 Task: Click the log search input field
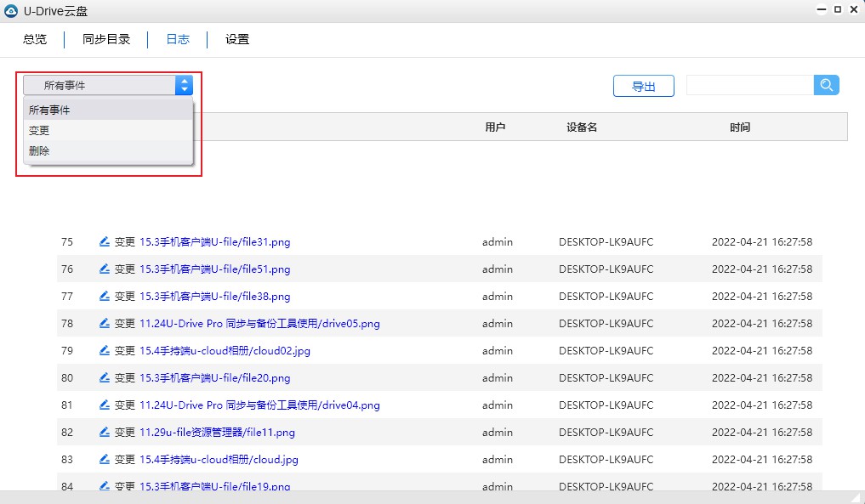coord(749,85)
